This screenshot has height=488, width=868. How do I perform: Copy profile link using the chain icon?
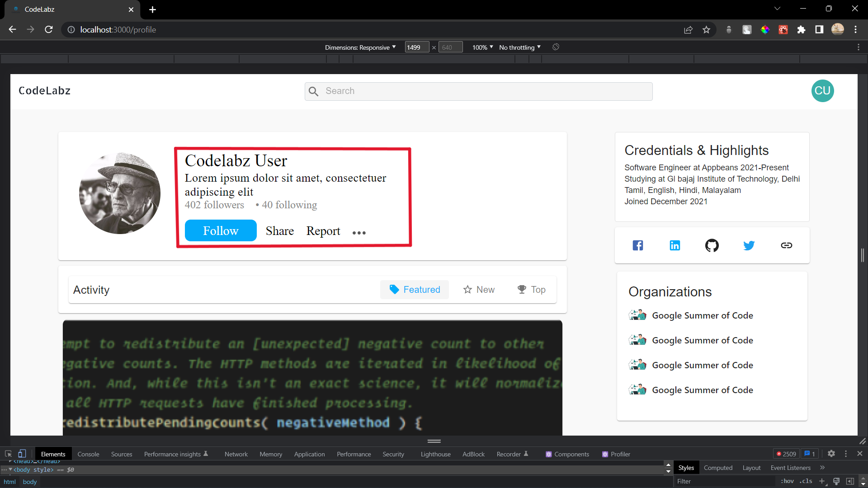tap(787, 245)
